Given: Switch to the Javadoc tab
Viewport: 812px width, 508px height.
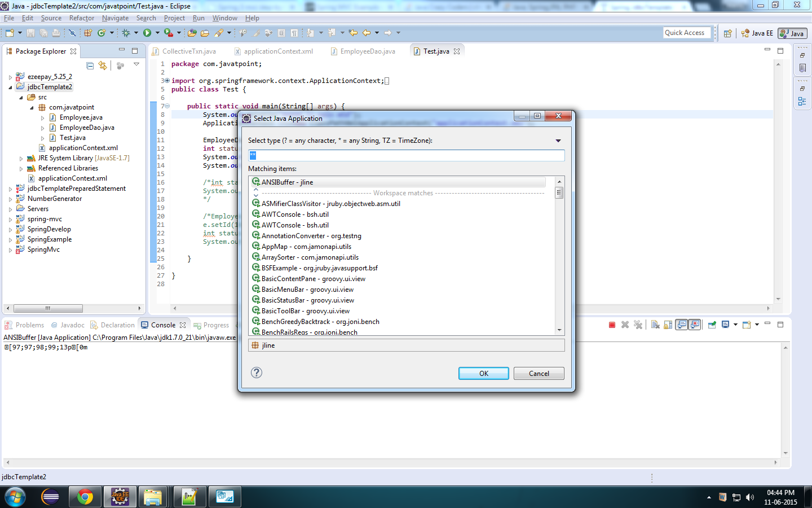Looking at the screenshot, I should [68, 325].
